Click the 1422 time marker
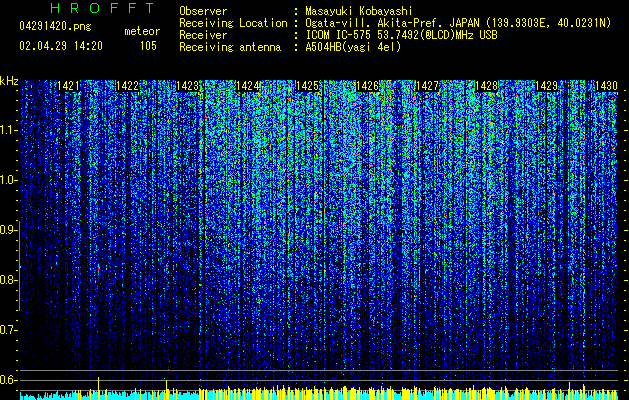Viewport: 629px width, 400px height. (x=128, y=86)
